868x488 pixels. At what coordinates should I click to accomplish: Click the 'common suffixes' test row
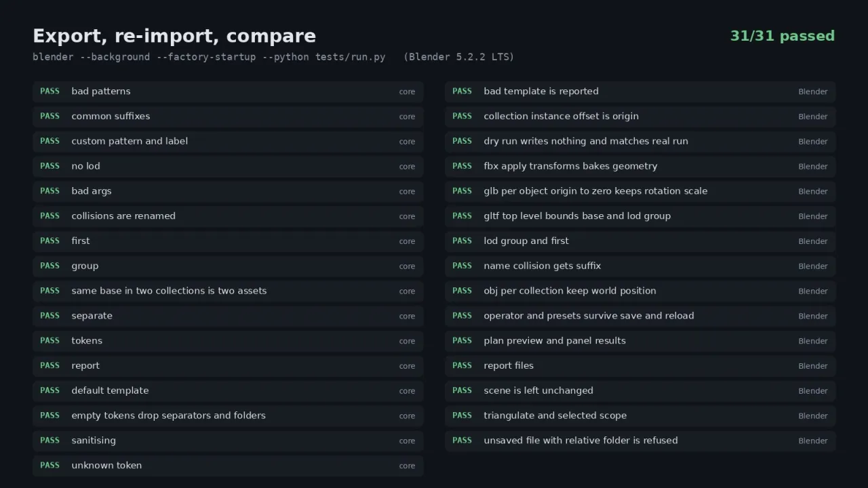coord(228,117)
